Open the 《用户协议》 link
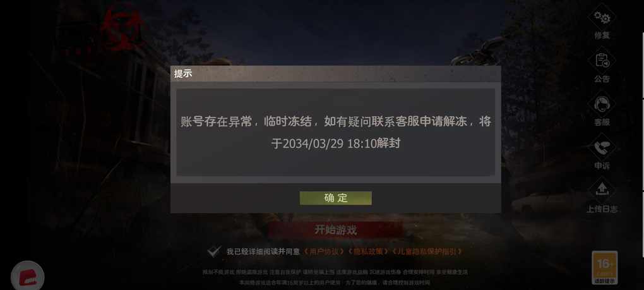This screenshot has height=290, width=644. pos(324,251)
